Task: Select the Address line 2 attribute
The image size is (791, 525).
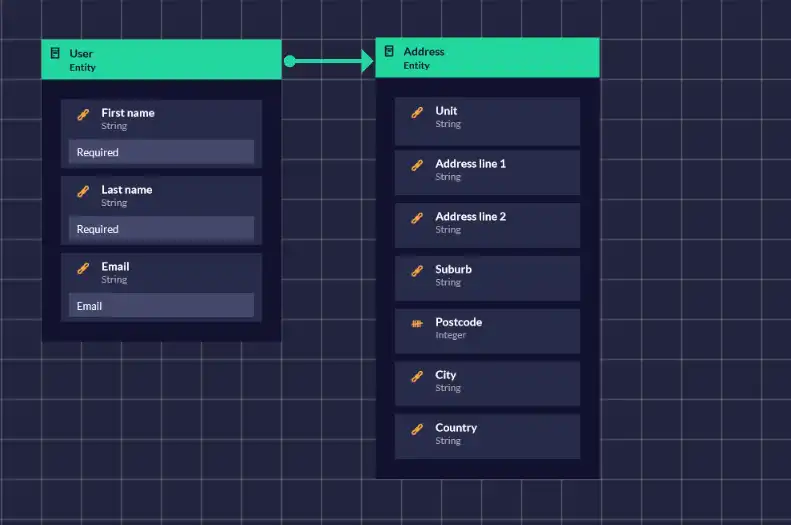Action: click(487, 224)
